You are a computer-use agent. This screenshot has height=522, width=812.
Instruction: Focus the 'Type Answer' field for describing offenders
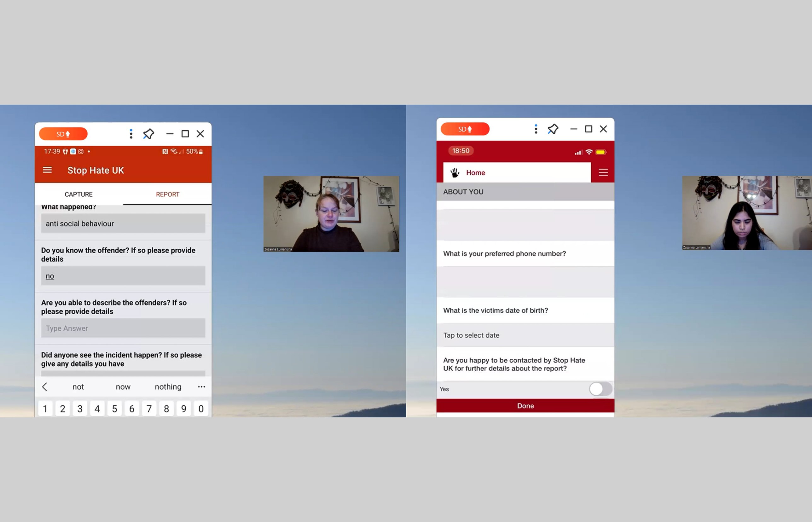tap(123, 328)
